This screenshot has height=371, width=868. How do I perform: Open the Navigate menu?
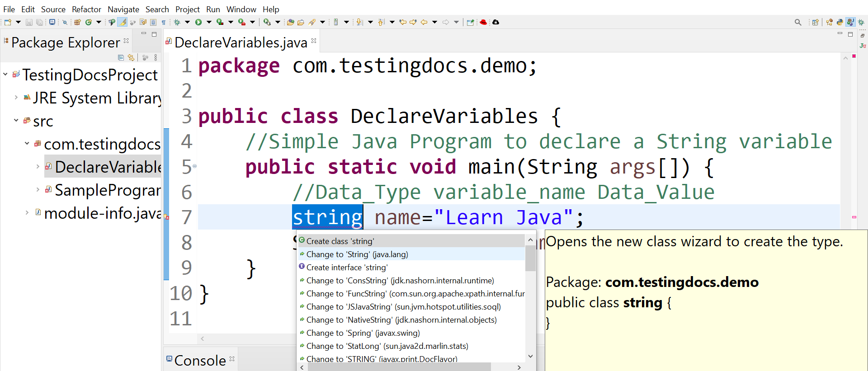pyautogui.click(x=123, y=9)
